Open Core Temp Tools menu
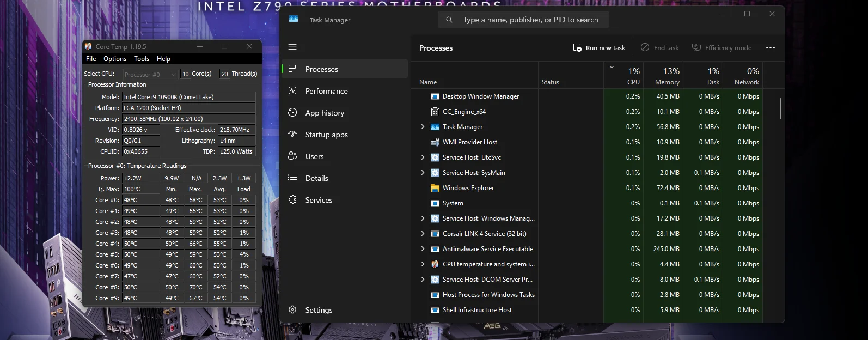868x340 pixels. click(142, 59)
